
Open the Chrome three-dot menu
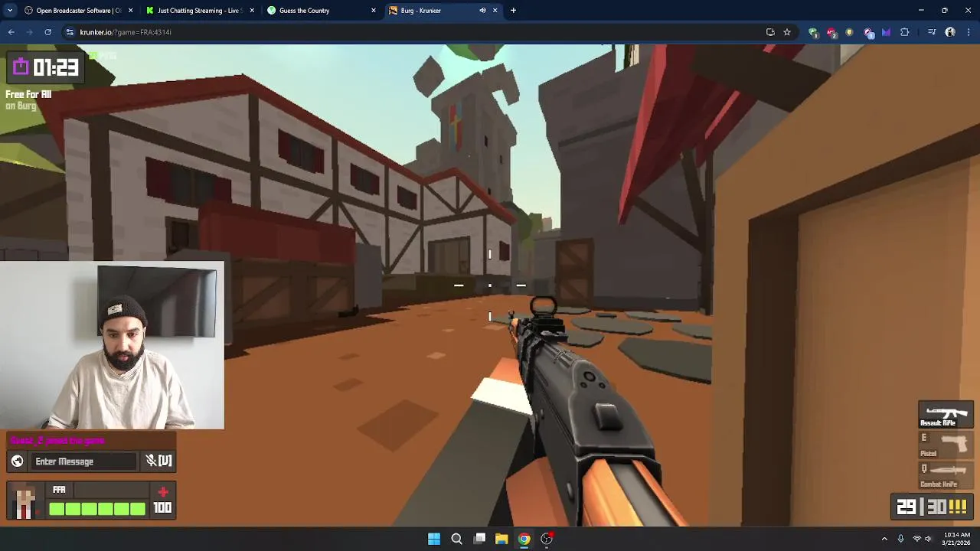[969, 32]
